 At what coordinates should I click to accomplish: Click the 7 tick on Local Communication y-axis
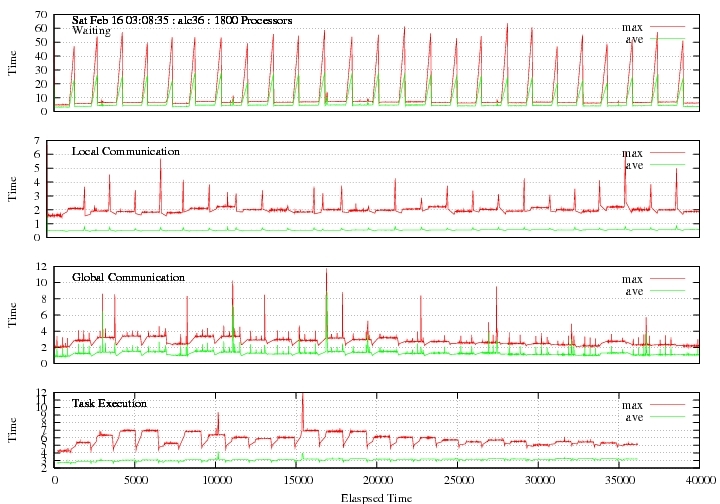coord(44,141)
